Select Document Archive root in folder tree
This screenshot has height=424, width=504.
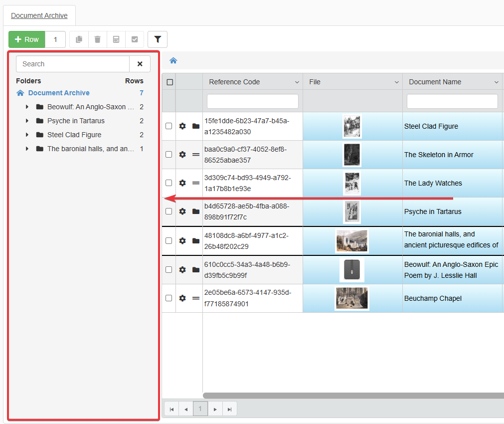(59, 93)
